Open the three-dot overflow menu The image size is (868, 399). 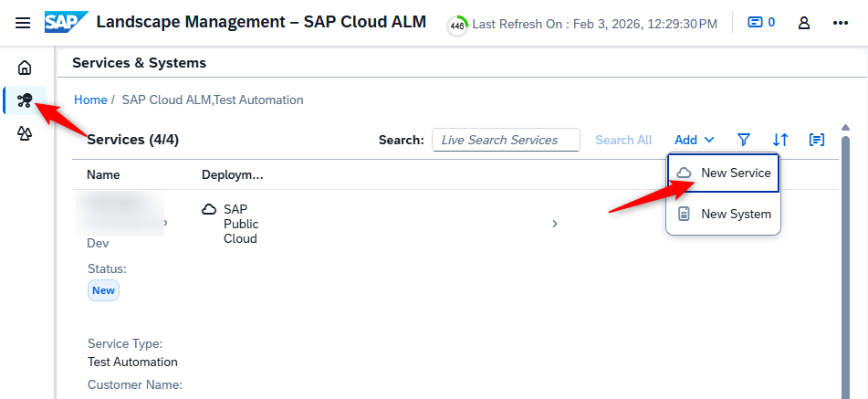coord(841,23)
